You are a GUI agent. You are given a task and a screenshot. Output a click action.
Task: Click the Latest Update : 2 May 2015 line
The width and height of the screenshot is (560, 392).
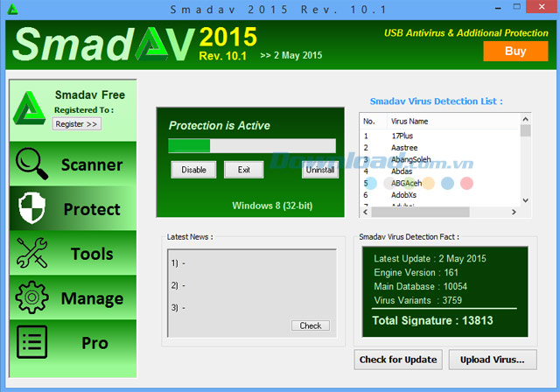[430, 258]
